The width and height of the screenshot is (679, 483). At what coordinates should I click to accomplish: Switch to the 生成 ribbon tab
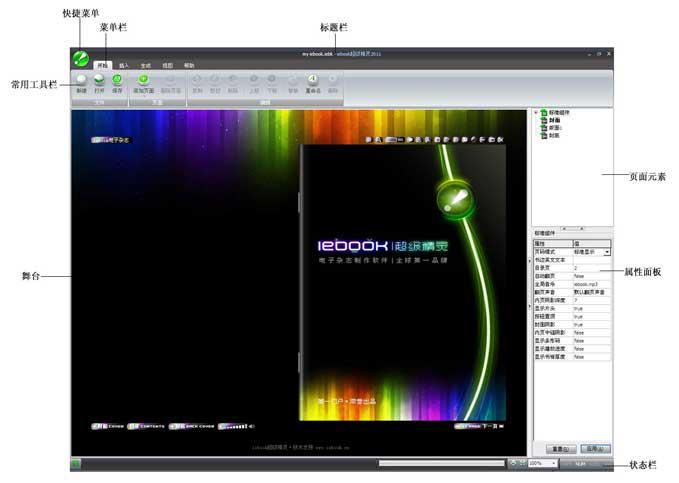[x=146, y=65]
